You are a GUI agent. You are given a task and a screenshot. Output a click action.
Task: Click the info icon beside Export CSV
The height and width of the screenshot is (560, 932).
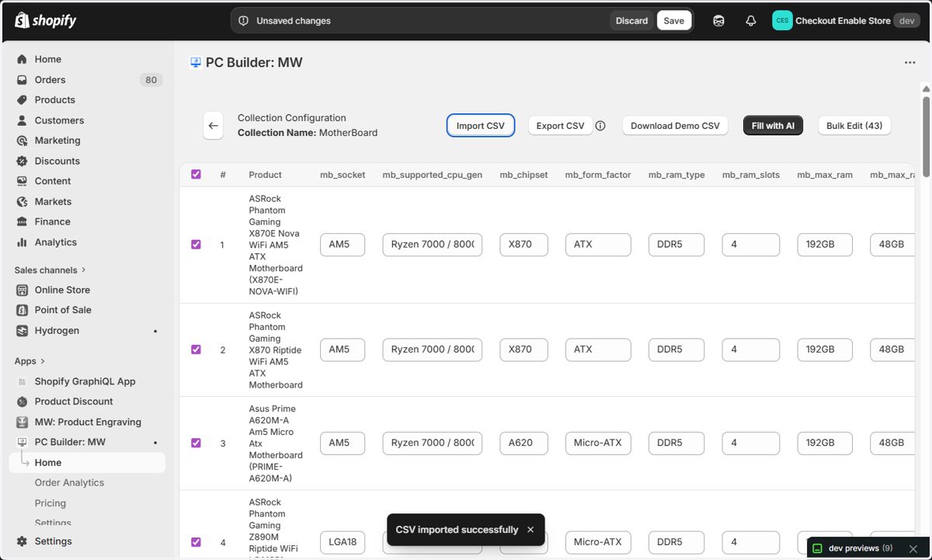click(600, 126)
